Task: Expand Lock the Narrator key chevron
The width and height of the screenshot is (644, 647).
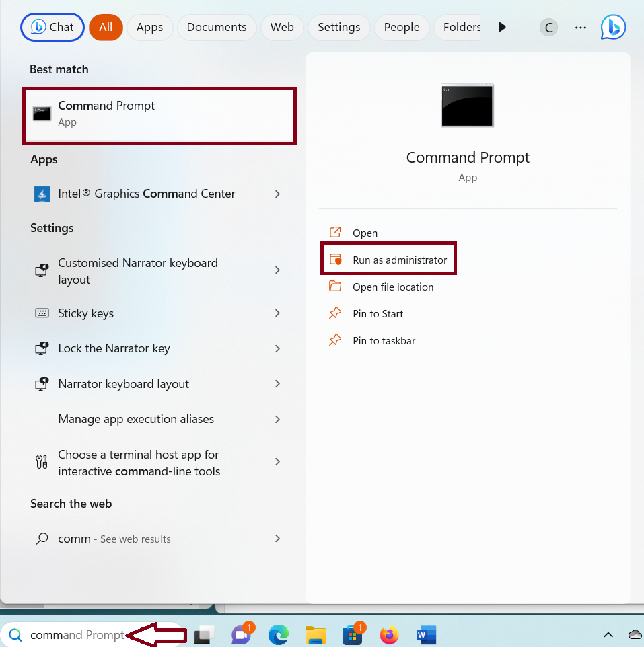Action: click(277, 348)
